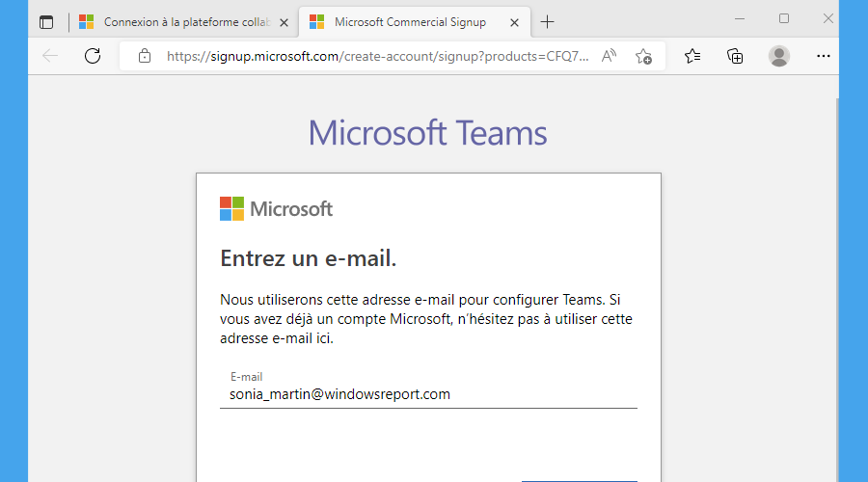Open the Favorites list icon

pyautogui.click(x=692, y=56)
